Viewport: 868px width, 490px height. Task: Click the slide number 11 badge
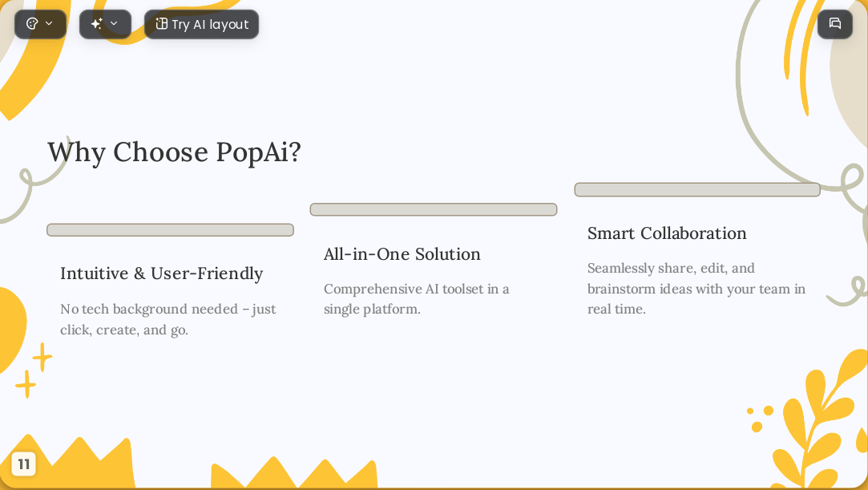click(24, 464)
